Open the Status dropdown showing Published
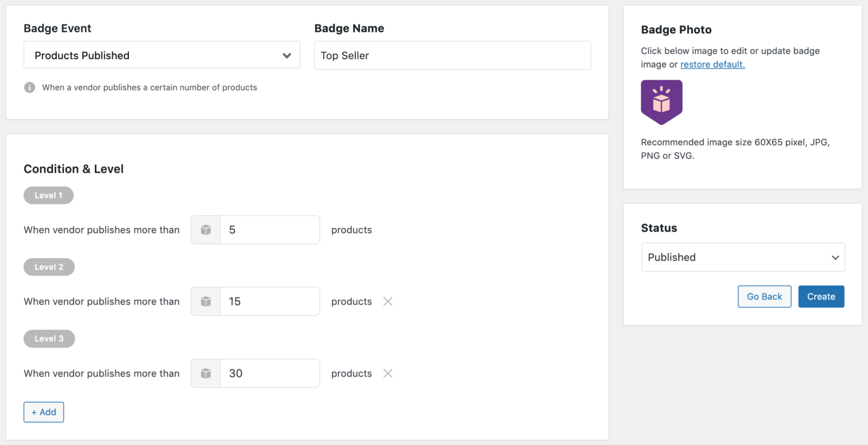868x445 pixels. (x=743, y=257)
